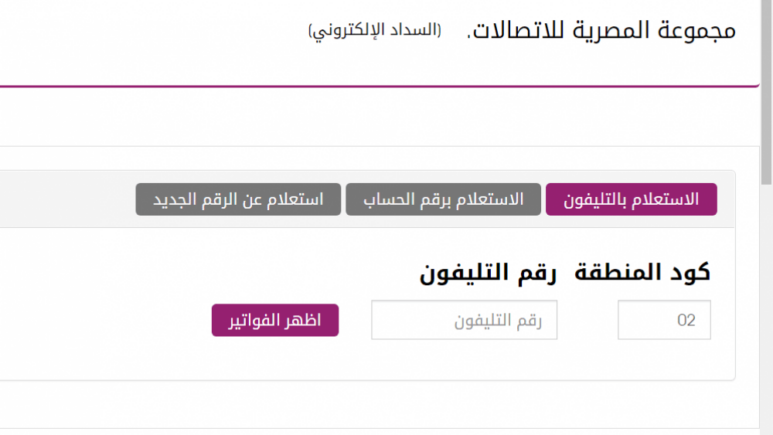The width and height of the screenshot is (773, 435).
Task: Click the اظهر الفواتير button
Action: point(275,320)
